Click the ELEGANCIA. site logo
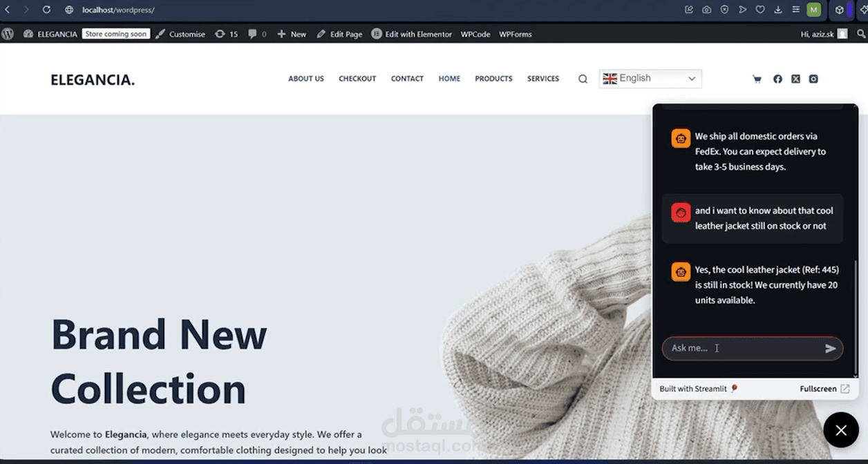The height and width of the screenshot is (464, 868). pyautogui.click(x=93, y=80)
